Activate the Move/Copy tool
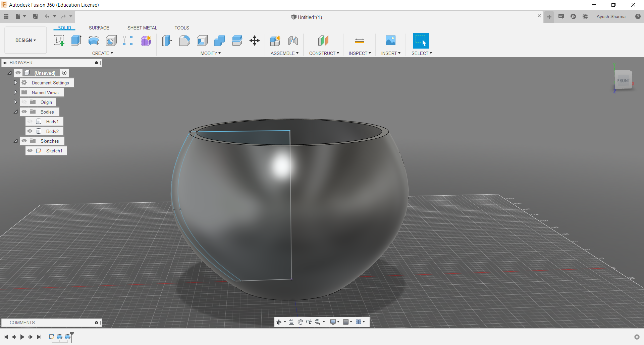Image resolution: width=644 pixels, height=345 pixels. click(255, 41)
